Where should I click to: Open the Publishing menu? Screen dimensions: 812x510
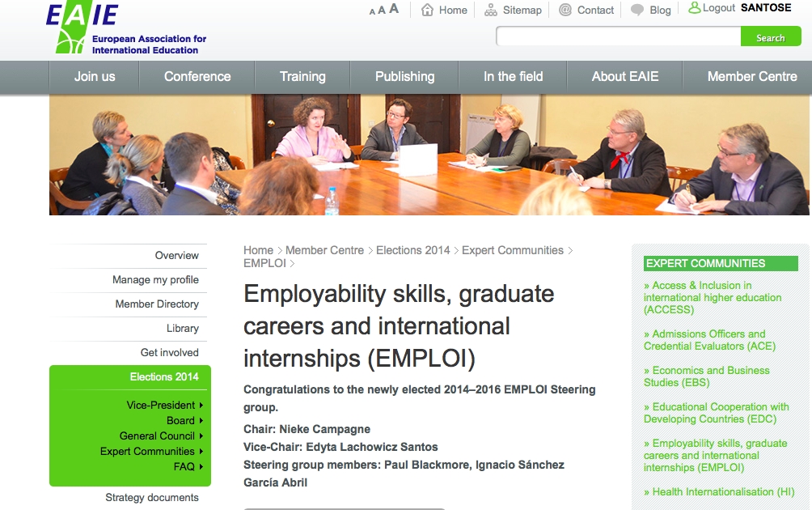[x=404, y=77]
